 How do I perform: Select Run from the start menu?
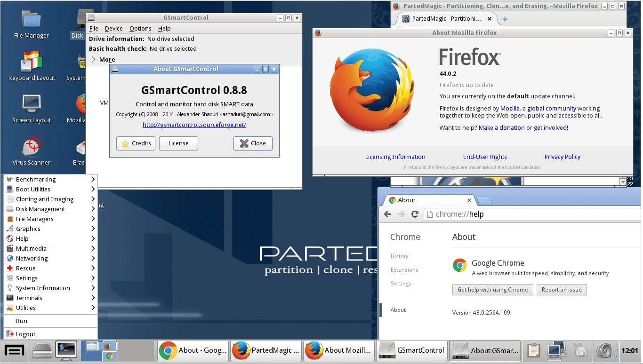[x=50, y=321]
